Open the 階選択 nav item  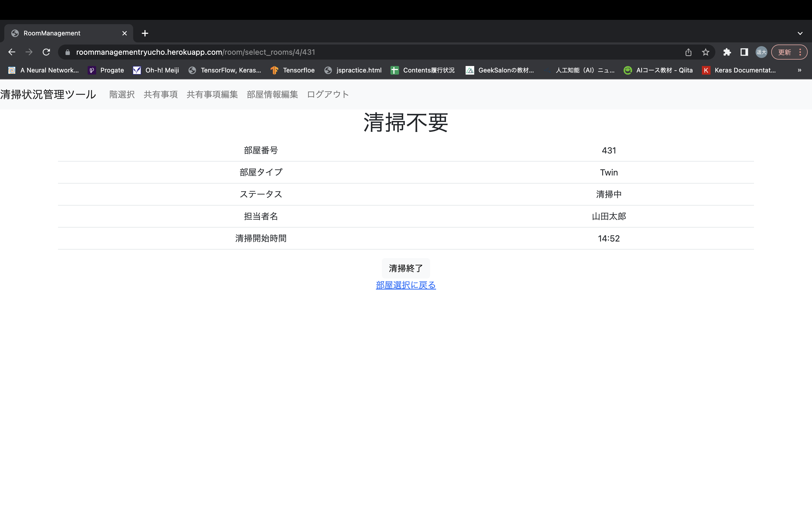pyautogui.click(x=122, y=94)
